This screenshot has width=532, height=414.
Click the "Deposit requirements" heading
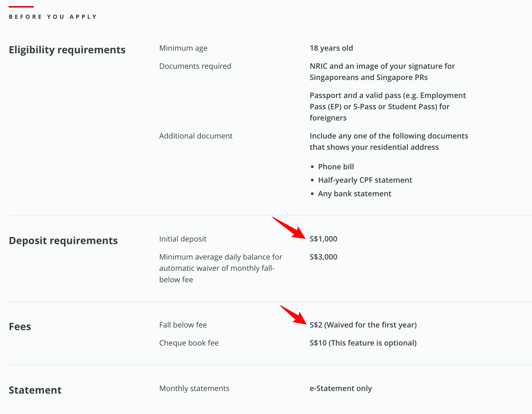click(x=63, y=241)
